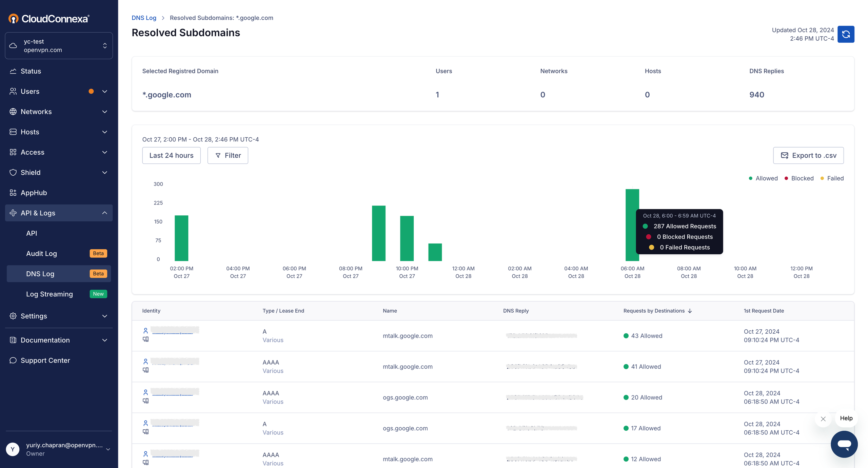
Task: Sort by Requests by Destinations column
Action: point(657,311)
